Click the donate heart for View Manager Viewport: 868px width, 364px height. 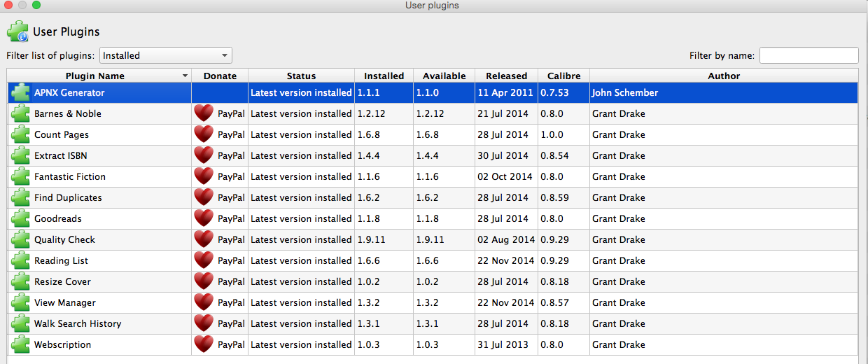[x=204, y=302]
